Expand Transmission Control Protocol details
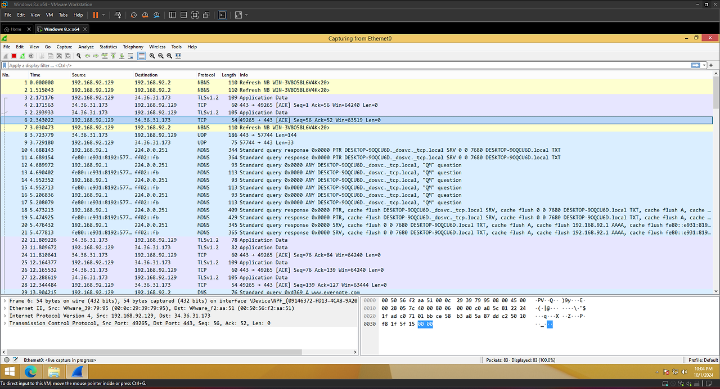720x389 pixels. [x=6, y=323]
